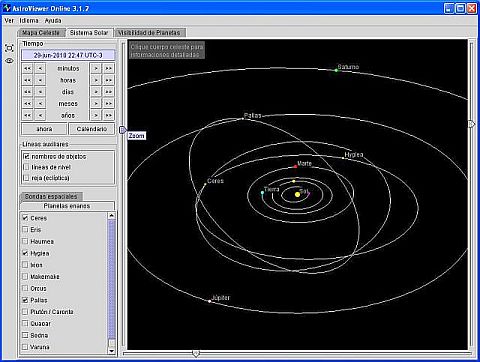The width and height of the screenshot is (480, 362).
Task: Click the ahora button
Action: pos(44,129)
